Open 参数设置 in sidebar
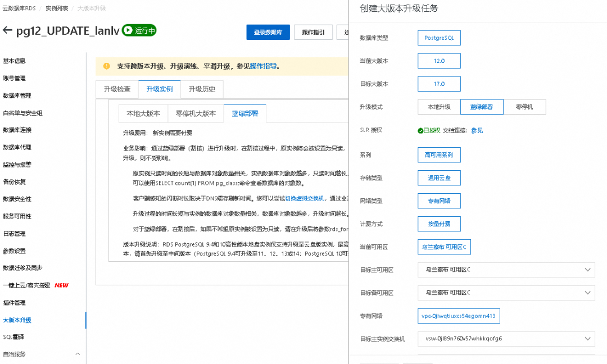 click(x=14, y=251)
